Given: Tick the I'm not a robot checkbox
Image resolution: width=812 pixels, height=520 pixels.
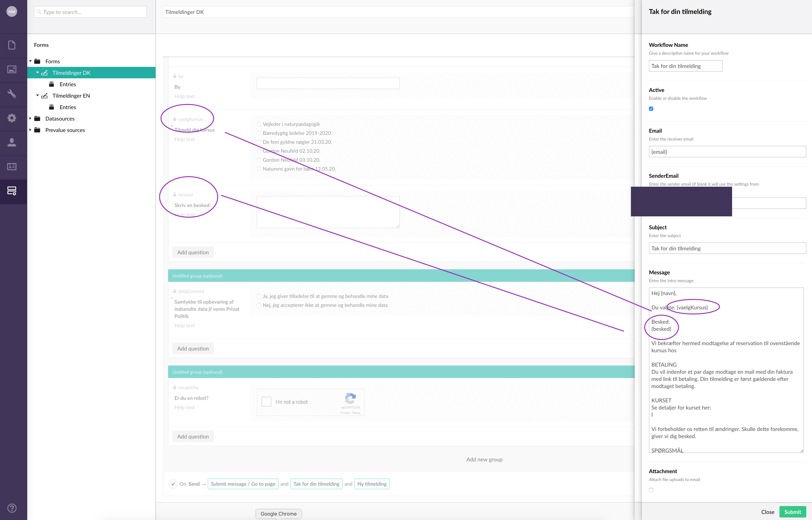Looking at the screenshot, I should pos(266,402).
